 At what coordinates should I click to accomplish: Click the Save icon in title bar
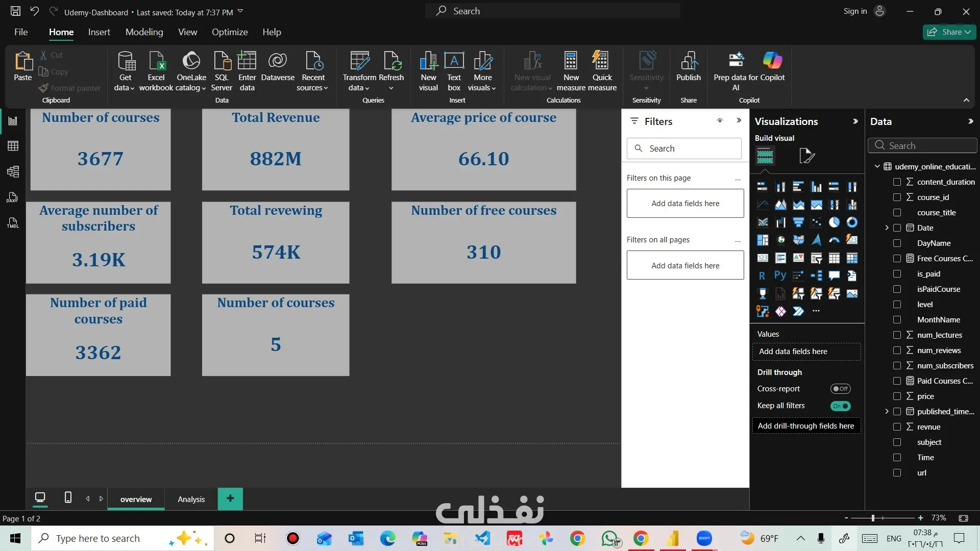coord(16,11)
